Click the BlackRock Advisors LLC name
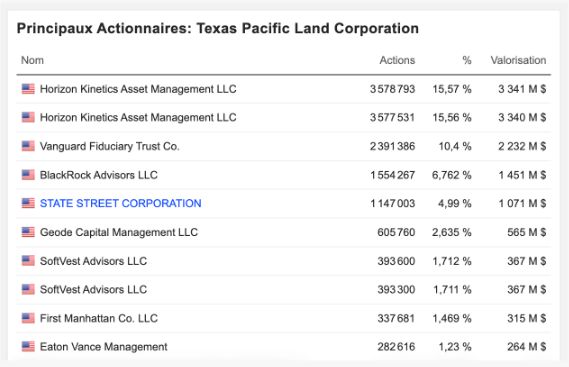 (x=99, y=175)
